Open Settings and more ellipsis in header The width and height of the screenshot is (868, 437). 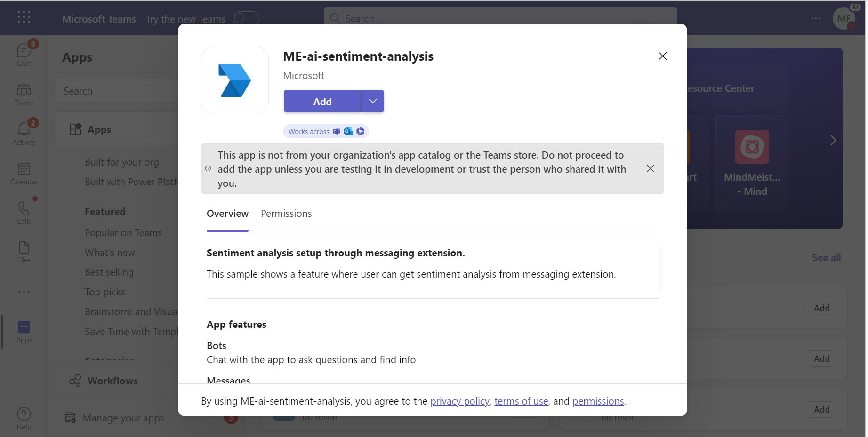pyautogui.click(x=816, y=18)
